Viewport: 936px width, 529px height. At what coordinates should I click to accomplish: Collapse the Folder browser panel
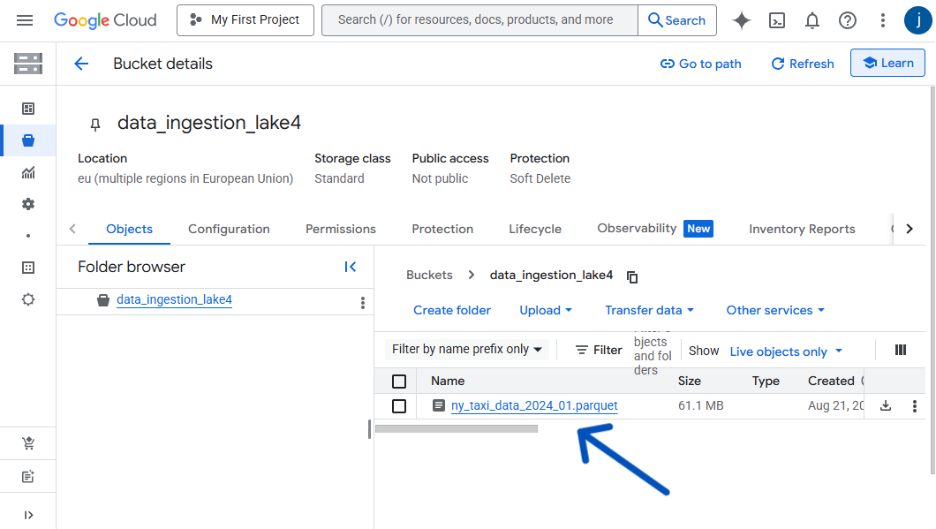point(350,267)
